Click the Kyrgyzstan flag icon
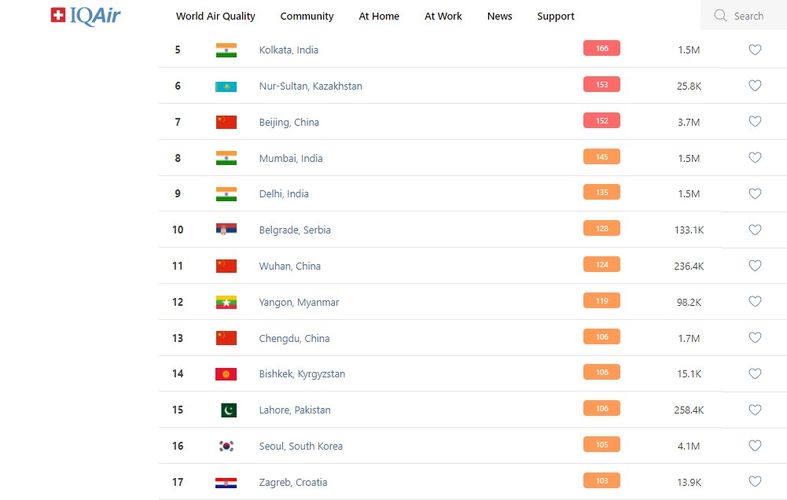Image resolution: width=787 pixels, height=500 pixels. [226, 374]
